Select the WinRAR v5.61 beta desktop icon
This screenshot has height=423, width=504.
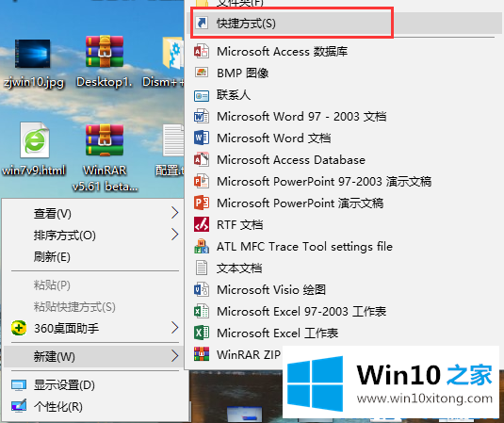[x=105, y=139]
